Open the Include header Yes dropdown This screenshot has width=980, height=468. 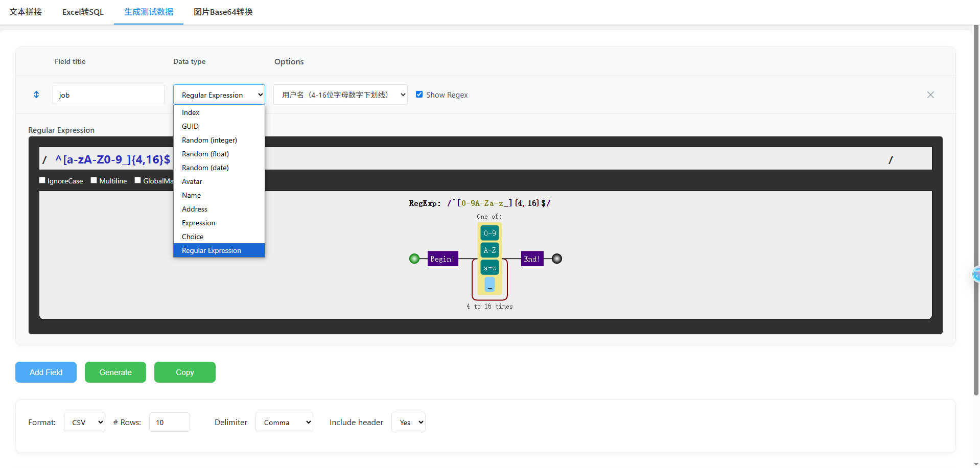coord(408,422)
